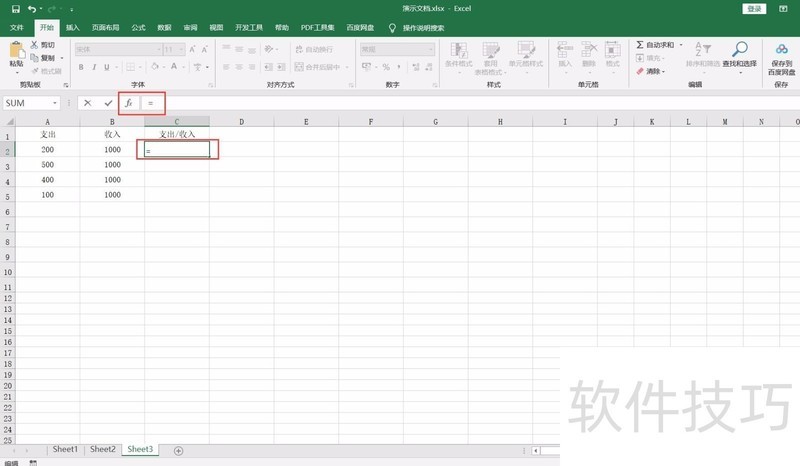Click the Insert cells (插入) icon
The image size is (800, 466).
pyautogui.click(x=564, y=50)
